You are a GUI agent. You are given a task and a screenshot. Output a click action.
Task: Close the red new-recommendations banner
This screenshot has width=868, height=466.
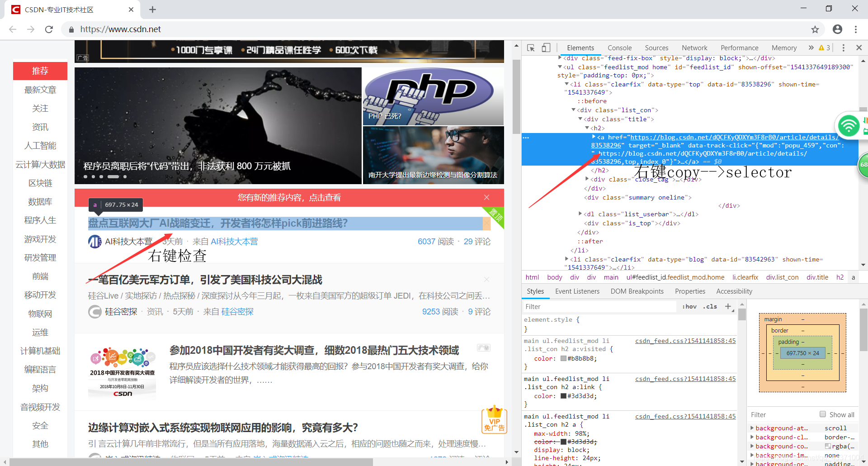coord(486,197)
